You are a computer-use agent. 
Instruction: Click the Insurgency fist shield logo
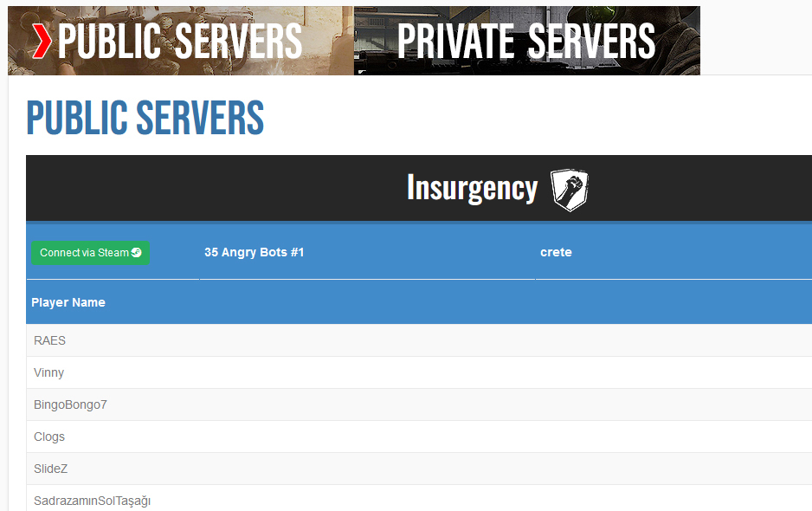click(569, 189)
